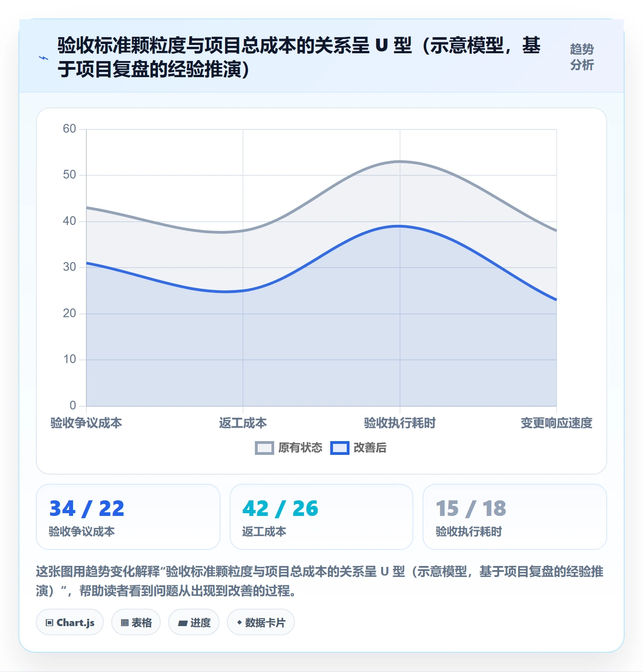The image size is (643, 672).
Task: Select the Chart.js tag chip
Action: [x=70, y=622]
